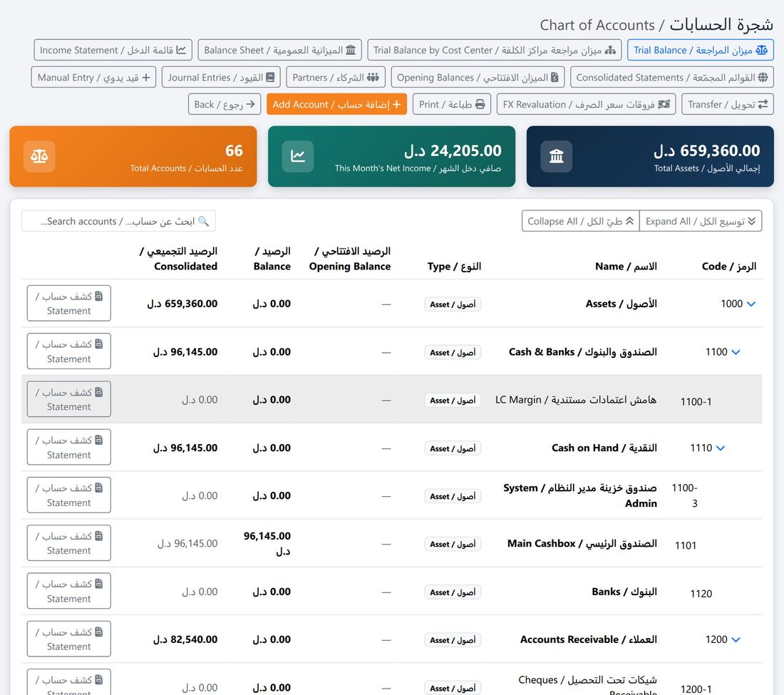Create a Manual Entry
Screen dimensions: 784x695
(x=93, y=78)
